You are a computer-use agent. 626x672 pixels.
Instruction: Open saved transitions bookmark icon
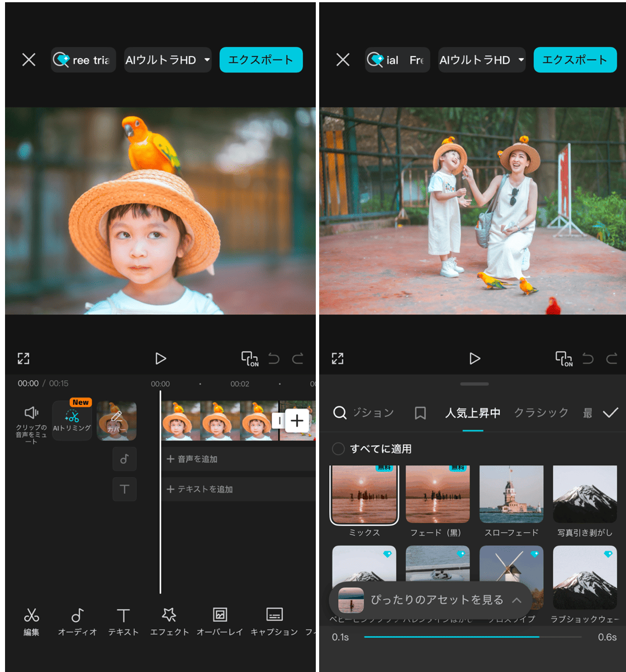pyautogui.click(x=420, y=413)
